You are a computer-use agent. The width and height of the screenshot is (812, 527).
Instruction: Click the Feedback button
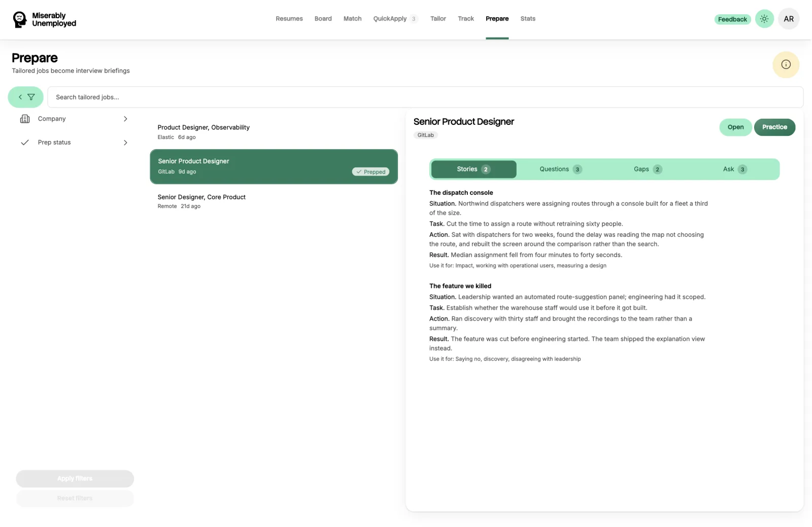coord(732,19)
